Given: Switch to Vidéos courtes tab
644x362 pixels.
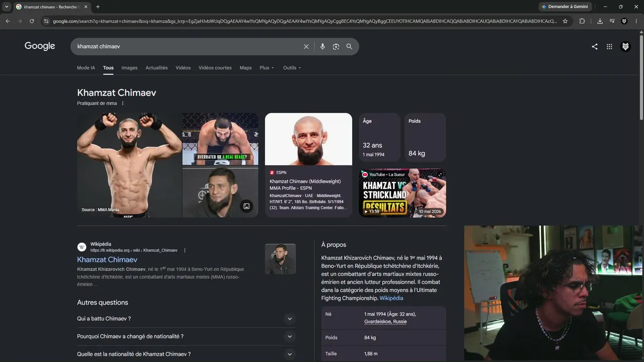Looking at the screenshot, I should 215,68.
